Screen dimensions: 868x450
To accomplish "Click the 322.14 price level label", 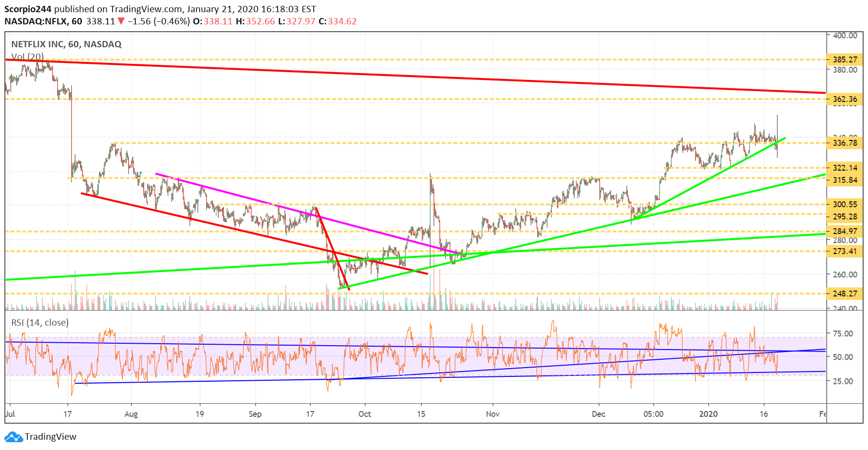I will click(845, 168).
